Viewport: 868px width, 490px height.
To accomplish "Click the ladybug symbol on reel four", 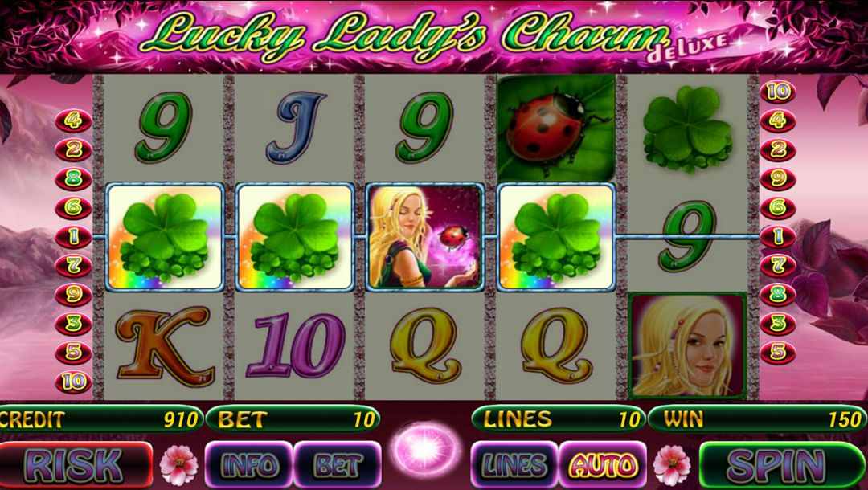I will coord(556,127).
